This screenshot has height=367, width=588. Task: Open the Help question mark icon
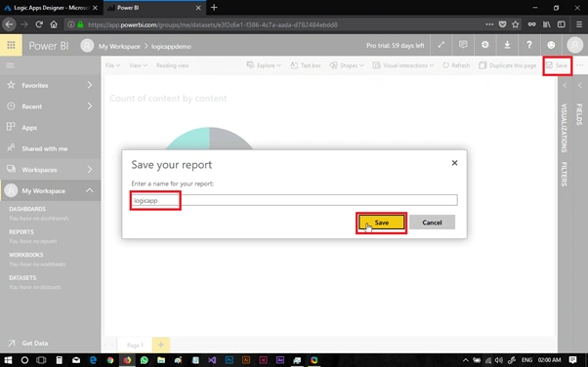pyautogui.click(x=529, y=45)
